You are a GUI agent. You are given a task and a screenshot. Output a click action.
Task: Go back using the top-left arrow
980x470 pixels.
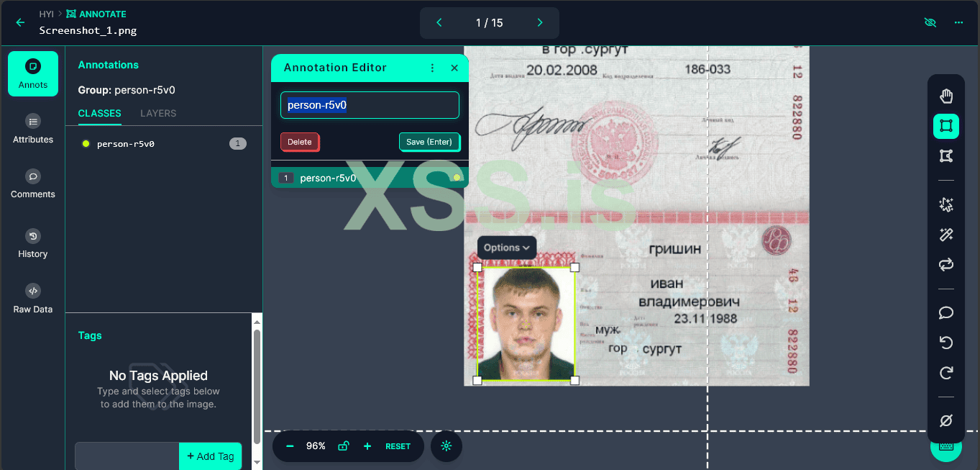(x=20, y=23)
